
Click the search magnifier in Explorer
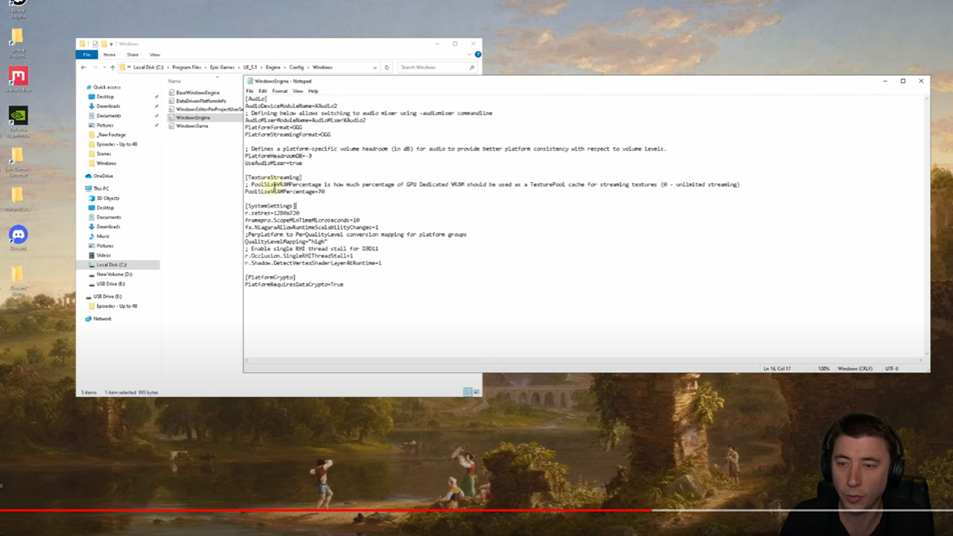472,67
